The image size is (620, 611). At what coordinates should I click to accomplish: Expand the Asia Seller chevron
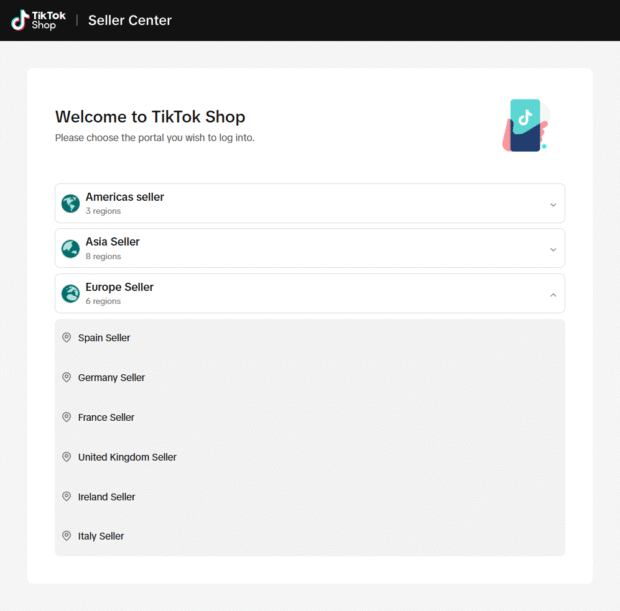tap(553, 250)
